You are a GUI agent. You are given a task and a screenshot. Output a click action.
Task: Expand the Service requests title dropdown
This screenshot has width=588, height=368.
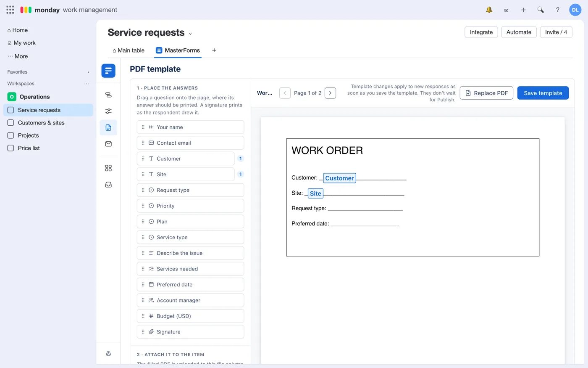tap(190, 34)
